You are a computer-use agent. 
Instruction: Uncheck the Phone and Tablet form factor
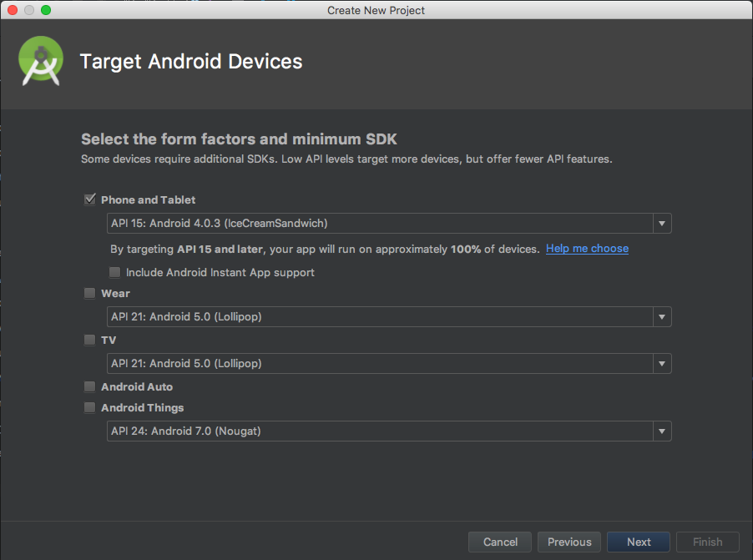click(x=89, y=199)
